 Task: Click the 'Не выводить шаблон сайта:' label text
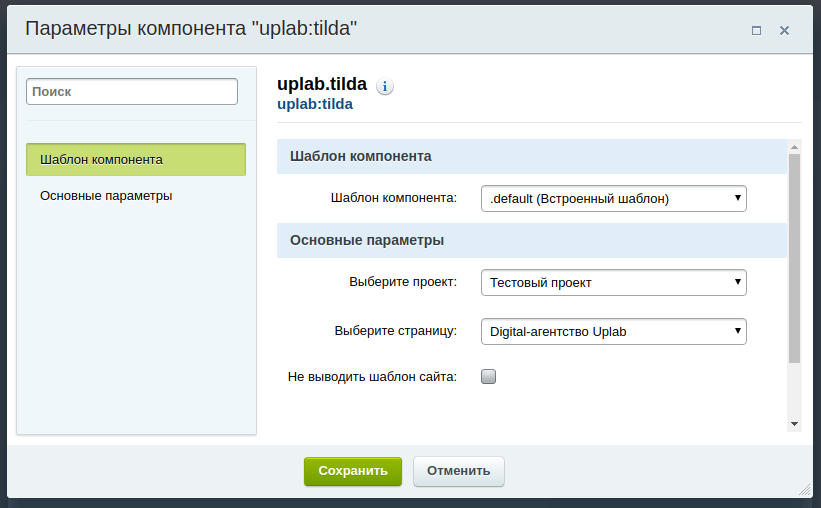click(x=372, y=377)
